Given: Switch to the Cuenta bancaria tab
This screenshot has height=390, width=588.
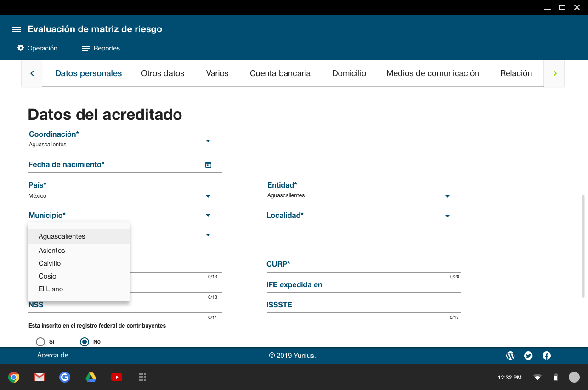Looking at the screenshot, I should (280, 73).
